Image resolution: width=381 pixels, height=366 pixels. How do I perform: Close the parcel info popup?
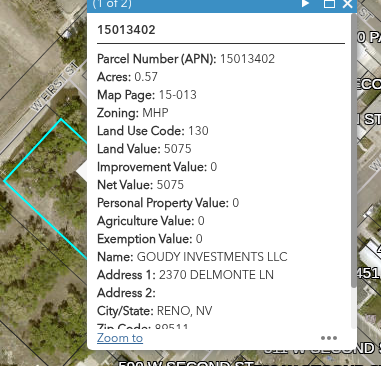[348, 4]
